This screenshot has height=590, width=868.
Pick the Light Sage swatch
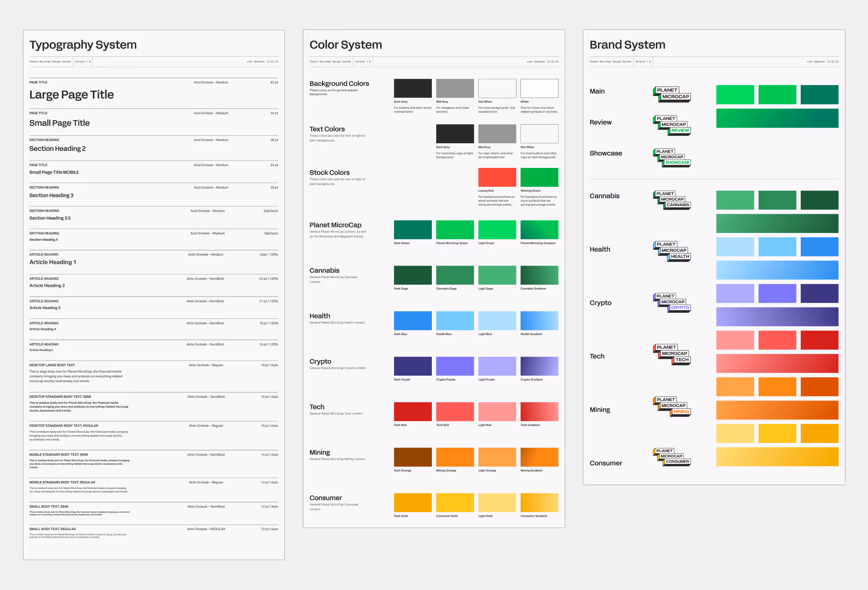[x=497, y=275]
